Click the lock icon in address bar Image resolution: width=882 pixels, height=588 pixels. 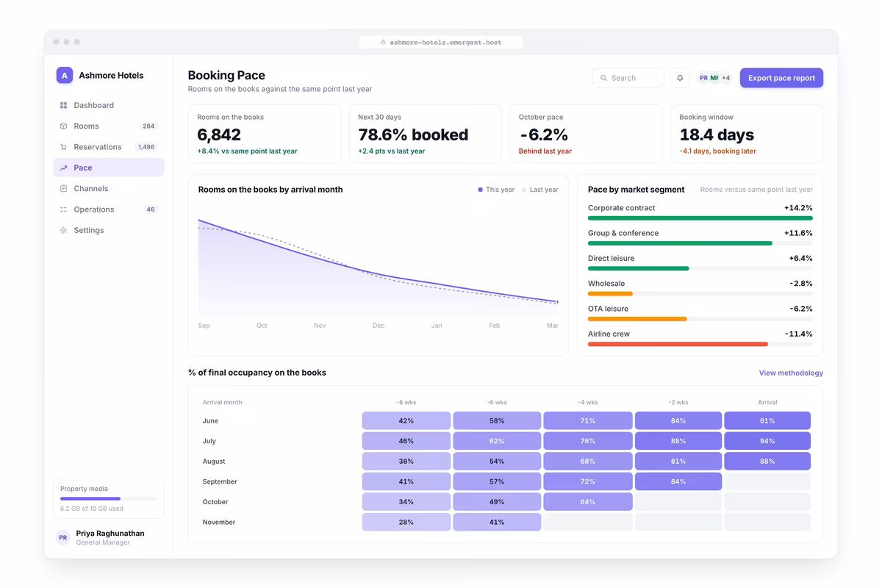click(383, 43)
